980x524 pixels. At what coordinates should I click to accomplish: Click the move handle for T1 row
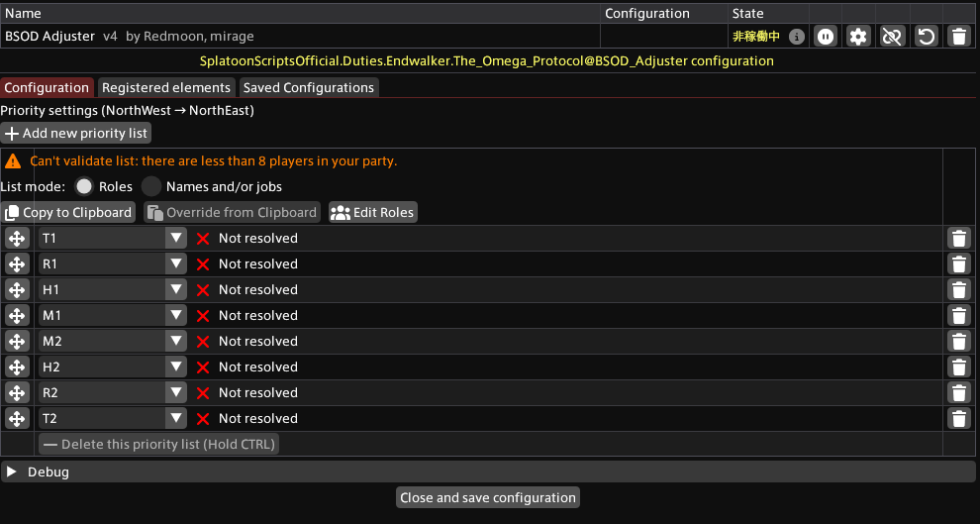[17, 239]
